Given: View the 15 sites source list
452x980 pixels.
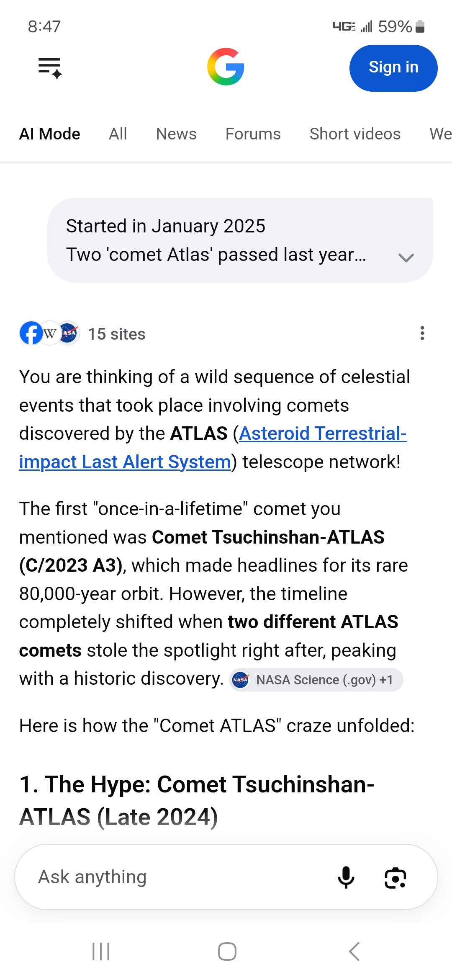Looking at the screenshot, I should [x=117, y=334].
